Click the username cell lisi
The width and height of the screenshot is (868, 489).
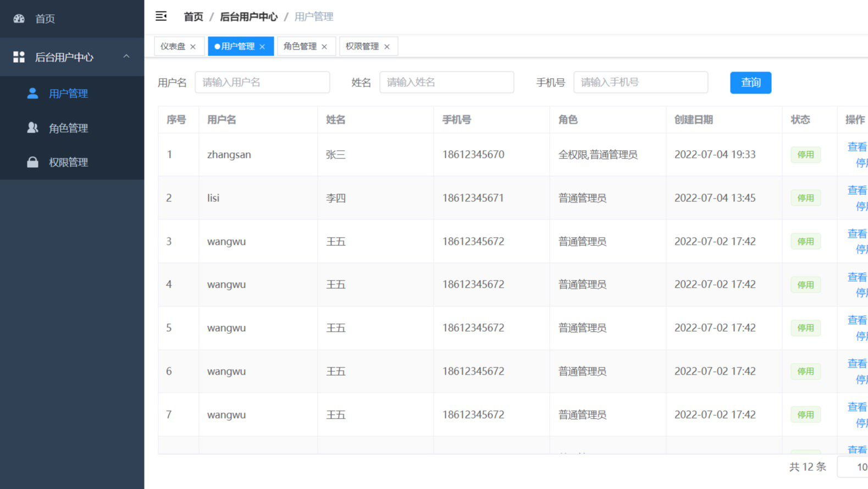213,198
